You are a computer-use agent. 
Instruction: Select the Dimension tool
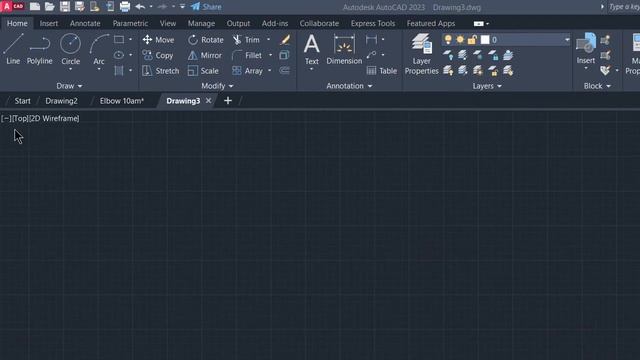point(344,49)
